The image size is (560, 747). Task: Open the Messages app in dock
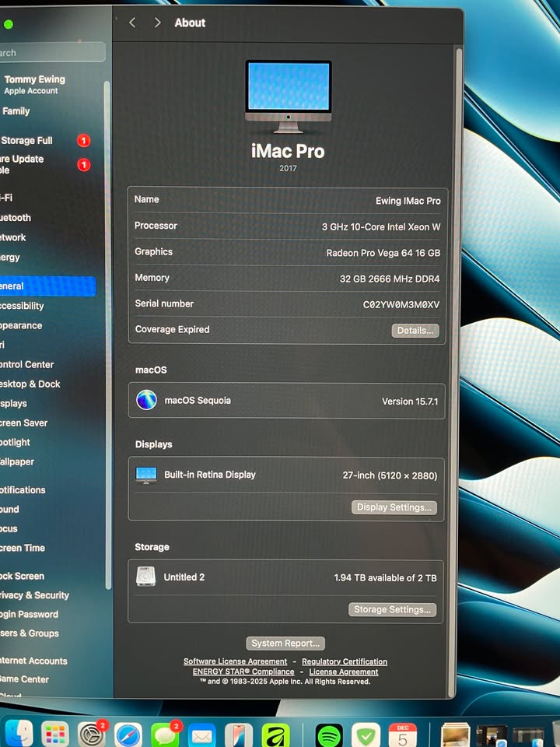(165, 735)
